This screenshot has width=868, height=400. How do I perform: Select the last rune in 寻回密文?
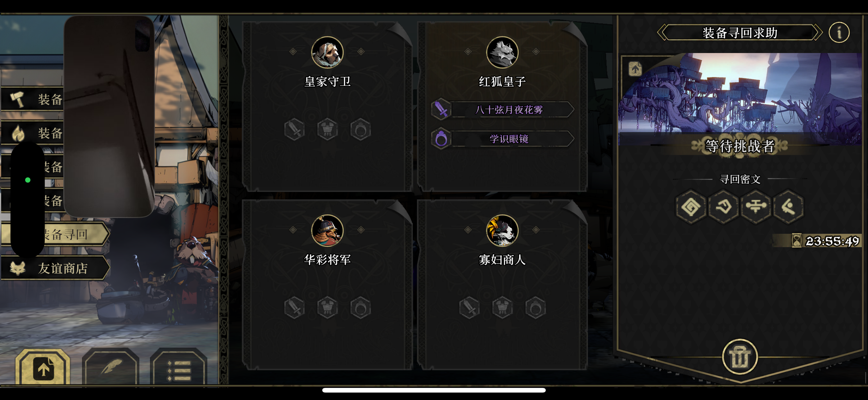pos(788,206)
